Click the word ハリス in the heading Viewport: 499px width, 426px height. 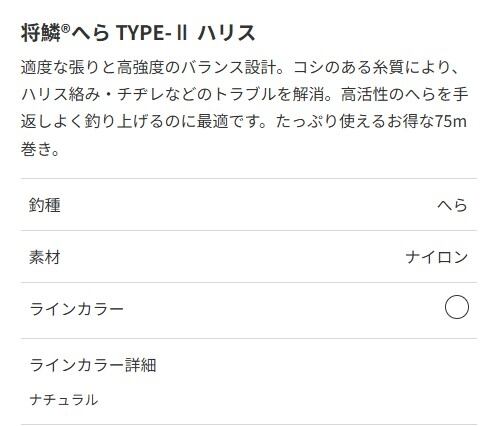(x=226, y=33)
